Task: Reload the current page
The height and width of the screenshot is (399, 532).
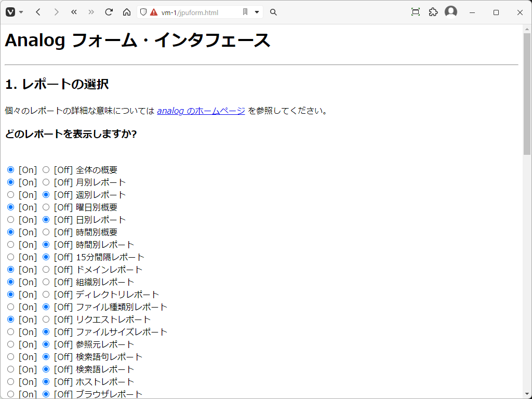Action: pyautogui.click(x=109, y=12)
